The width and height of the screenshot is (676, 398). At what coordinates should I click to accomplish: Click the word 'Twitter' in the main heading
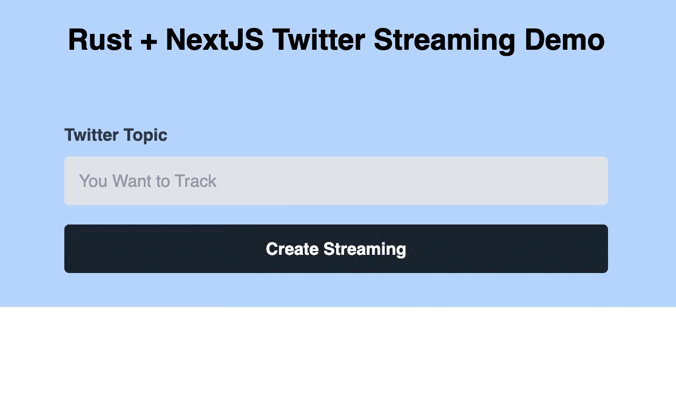click(319, 40)
